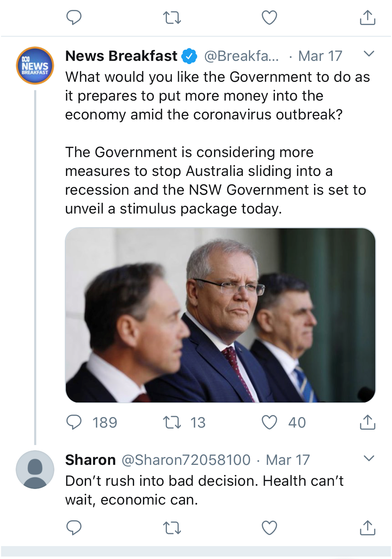Open the News Breakfast account name

121,56
